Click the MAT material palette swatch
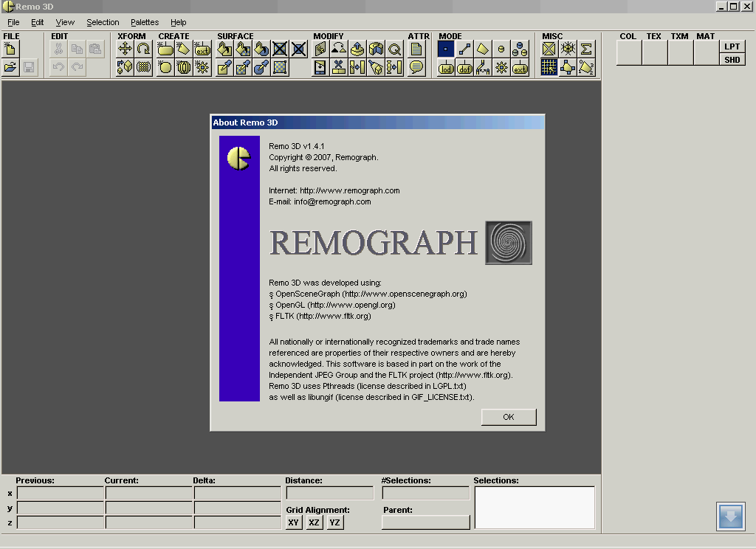The width and height of the screenshot is (756, 549). [x=707, y=53]
